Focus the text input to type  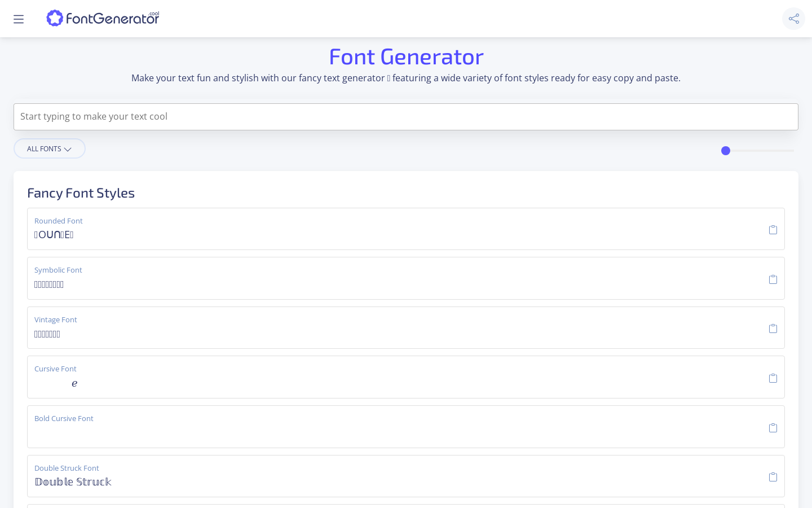[406, 117]
